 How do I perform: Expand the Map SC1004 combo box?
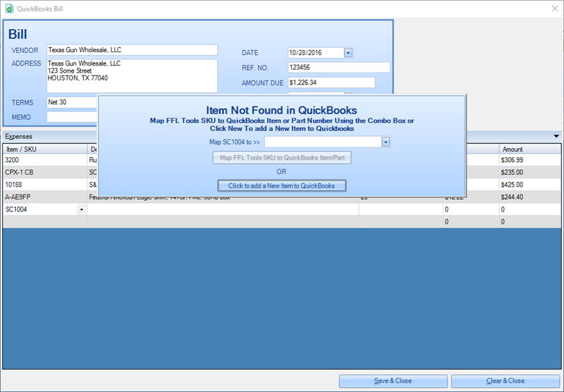[x=386, y=142]
